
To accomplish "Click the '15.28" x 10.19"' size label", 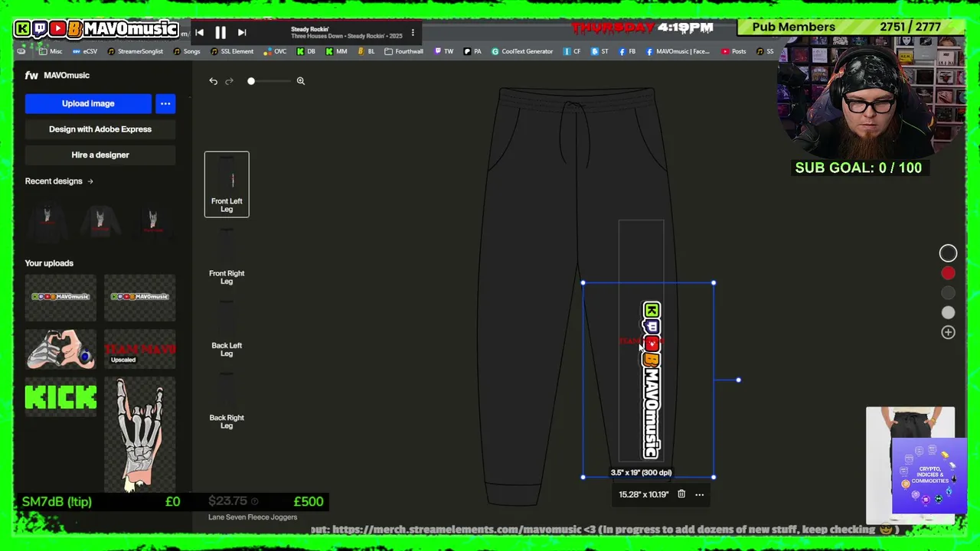I will (644, 494).
